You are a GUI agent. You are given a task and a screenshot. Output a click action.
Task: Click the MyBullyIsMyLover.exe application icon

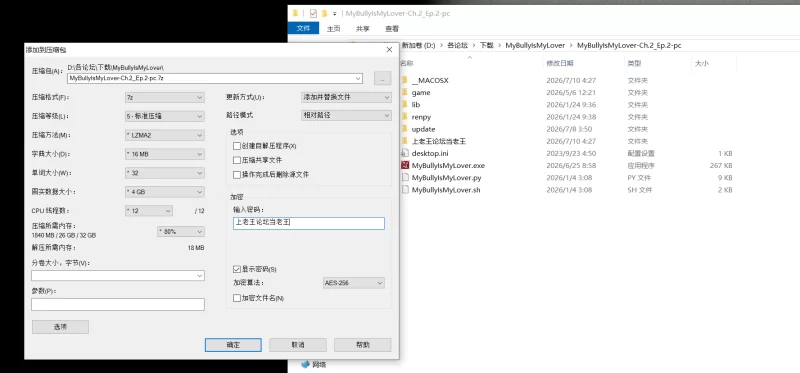click(x=405, y=165)
